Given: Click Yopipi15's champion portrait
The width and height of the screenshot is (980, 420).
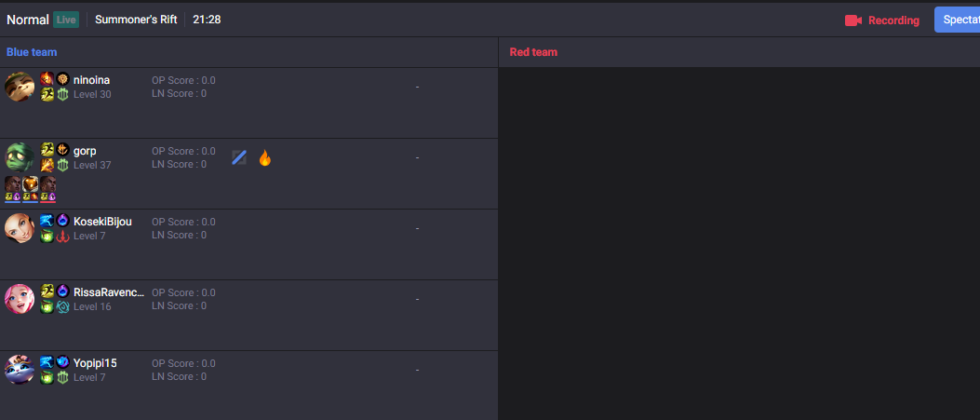Looking at the screenshot, I should pyautogui.click(x=20, y=370).
